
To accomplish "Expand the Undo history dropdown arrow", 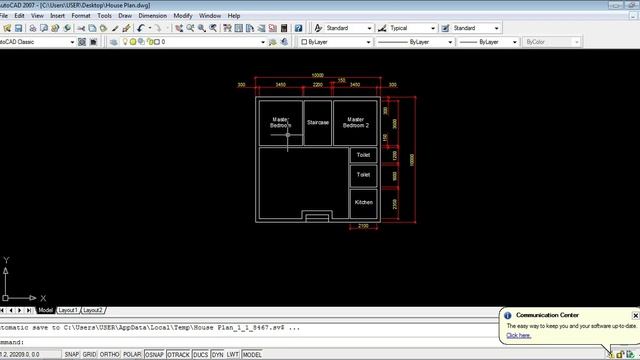I will click(150, 28).
